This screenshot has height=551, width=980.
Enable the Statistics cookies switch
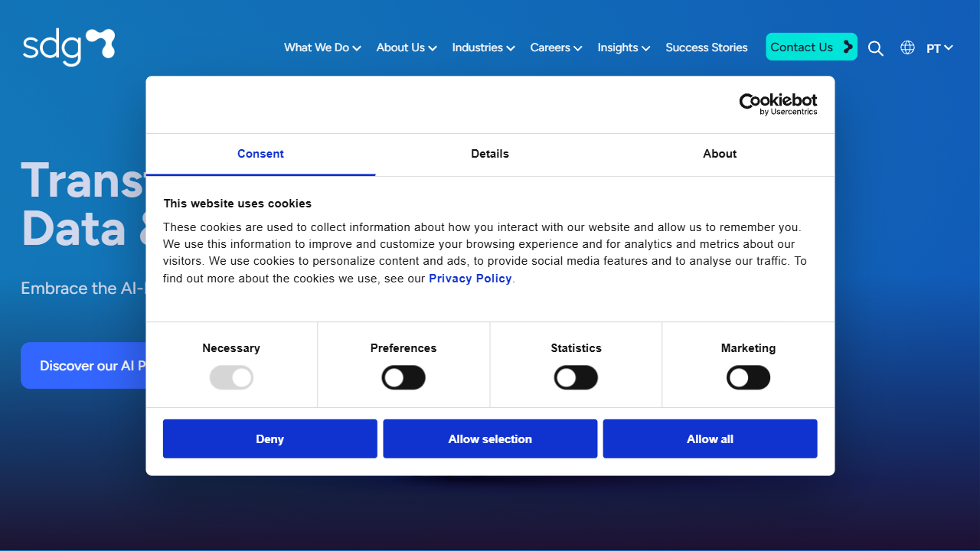tap(576, 377)
